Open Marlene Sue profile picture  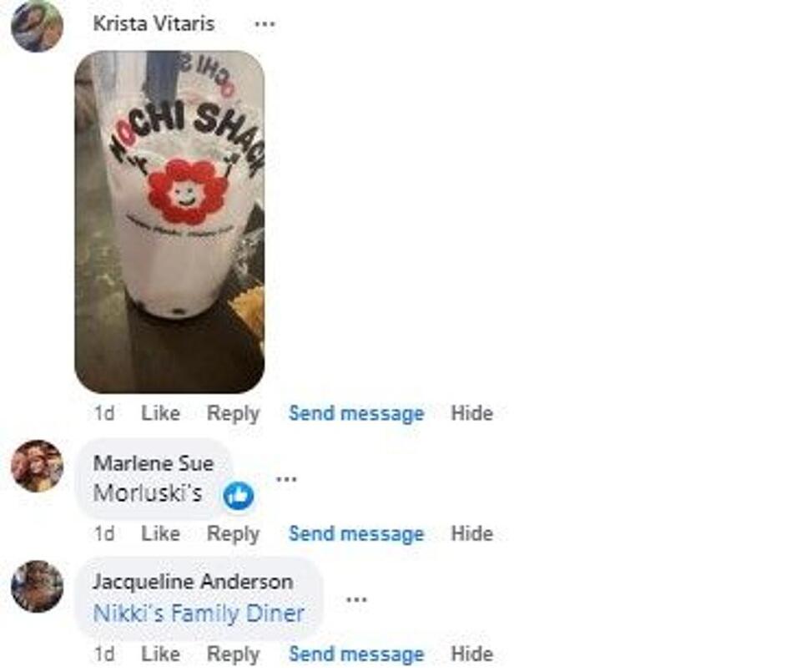coord(38,466)
